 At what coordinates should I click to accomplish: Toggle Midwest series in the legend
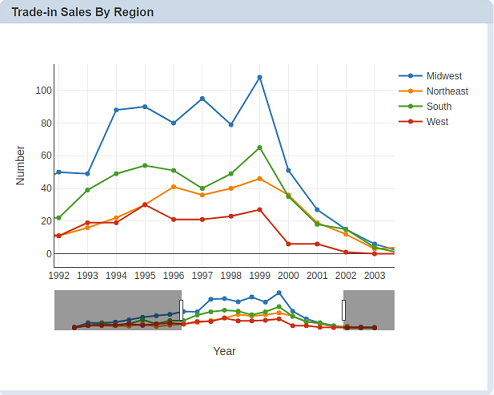(x=430, y=76)
